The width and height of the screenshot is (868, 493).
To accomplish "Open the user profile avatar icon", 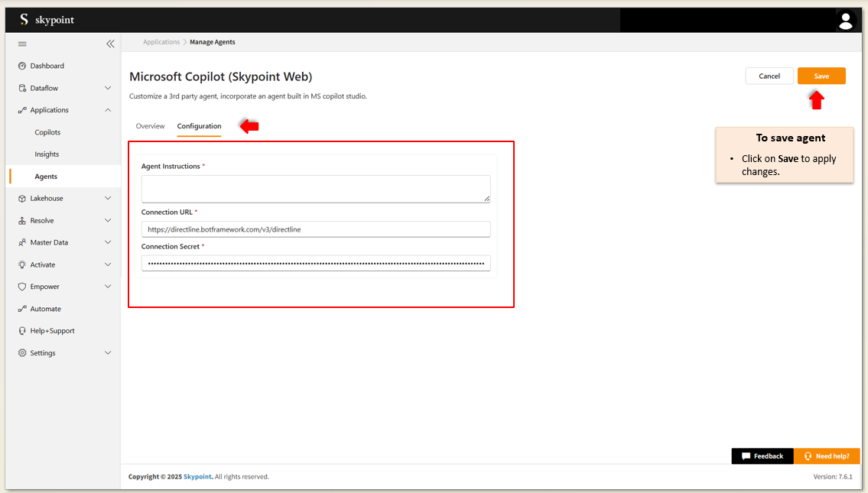I will tap(845, 21).
